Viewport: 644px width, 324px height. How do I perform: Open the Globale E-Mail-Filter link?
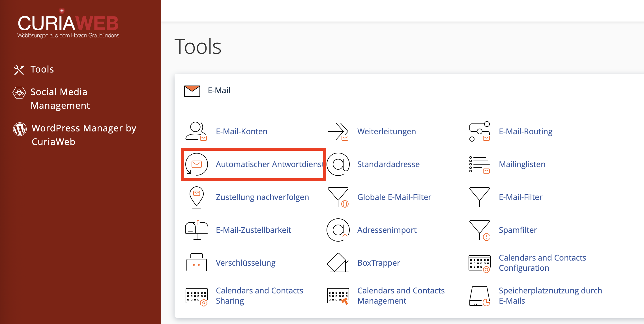pos(394,197)
